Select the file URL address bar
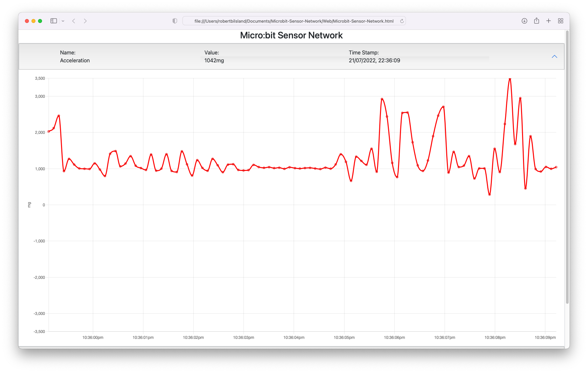 pyautogui.click(x=294, y=21)
